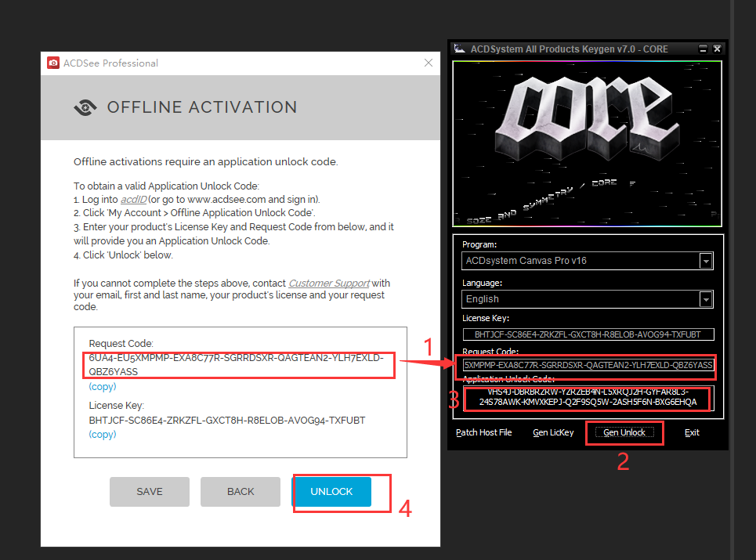The image size is (756, 560).
Task: Click the SAVE button
Action: click(x=150, y=492)
